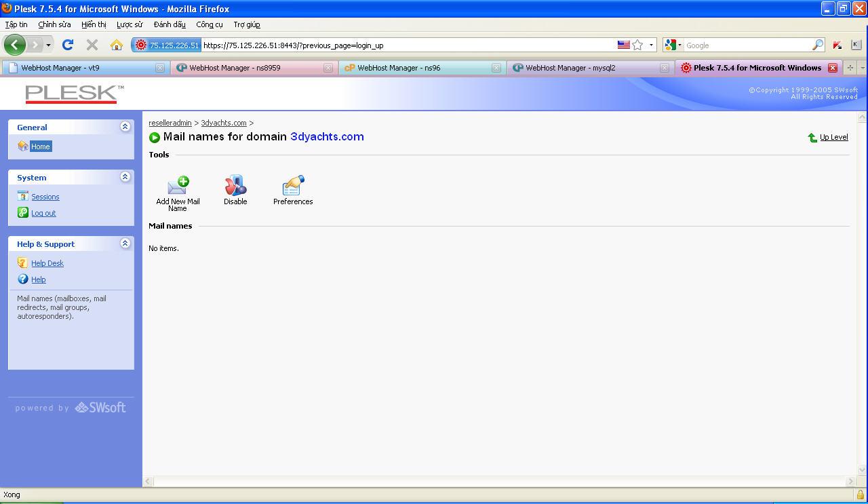Open the Trợ giúp menu
This screenshot has width=868, height=504.
pos(247,24)
